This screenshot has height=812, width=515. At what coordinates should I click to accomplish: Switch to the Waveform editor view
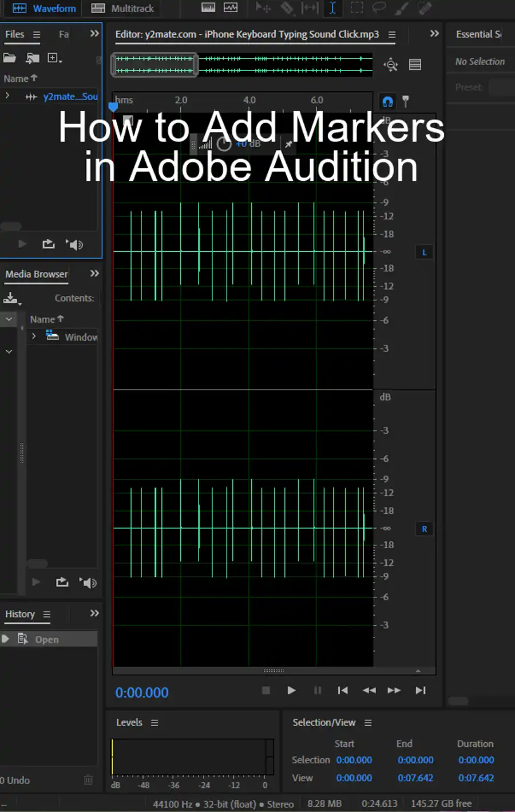(x=44, y=9)
